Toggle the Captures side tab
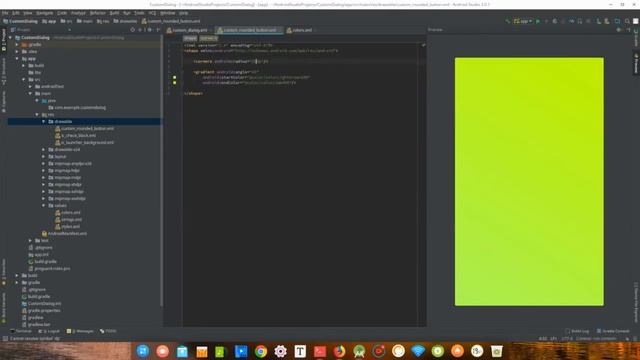The image size is (640, 360). pyautogui.click(x=4, y=101)
